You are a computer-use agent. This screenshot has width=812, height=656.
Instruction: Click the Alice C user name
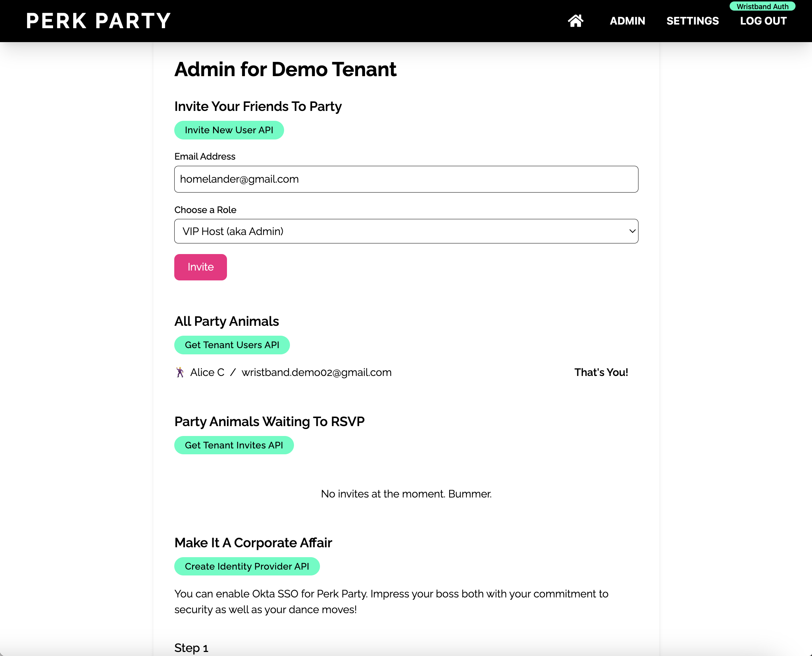pos(208,373)
